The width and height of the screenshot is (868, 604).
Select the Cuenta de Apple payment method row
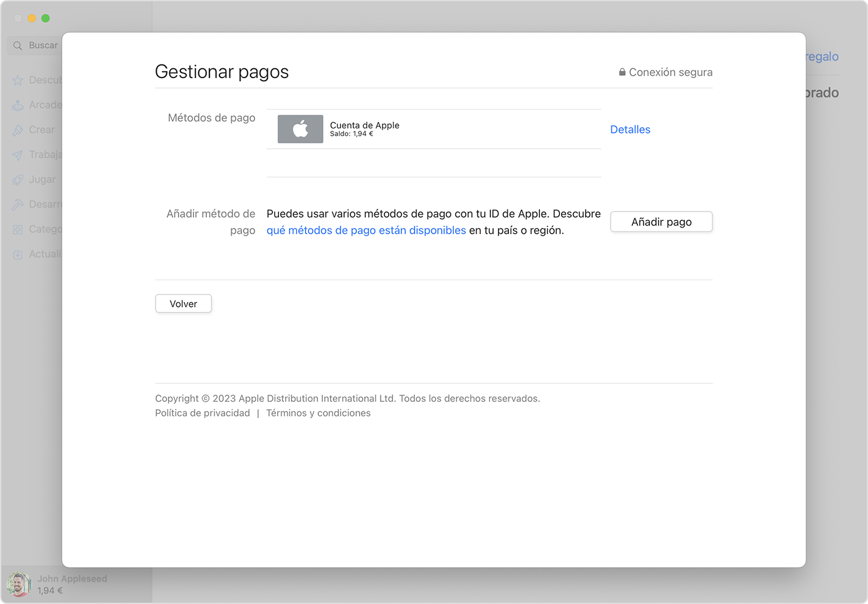coord(434,129)
